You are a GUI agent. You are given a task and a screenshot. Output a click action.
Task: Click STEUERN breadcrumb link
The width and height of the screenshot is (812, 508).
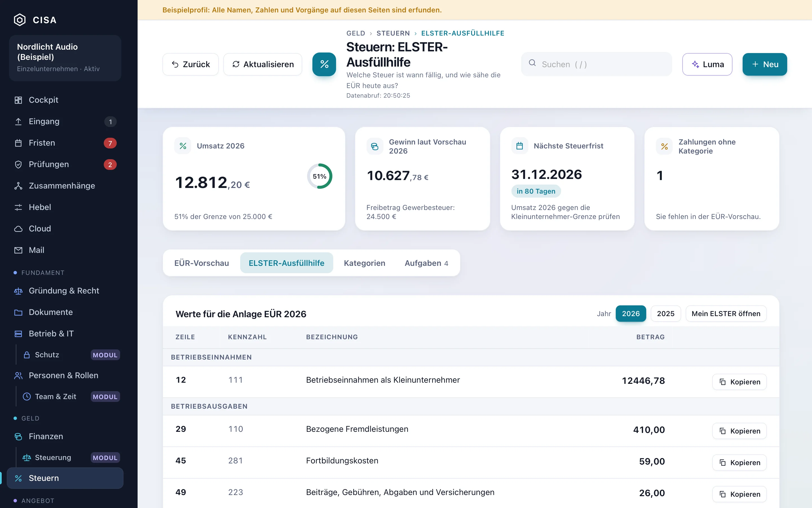click(393, 33)
